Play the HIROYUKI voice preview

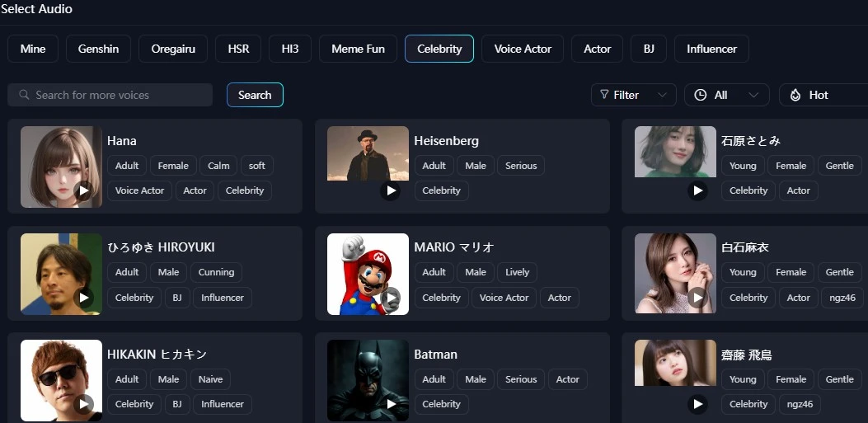pyautogui.click(x=83, y=298)
